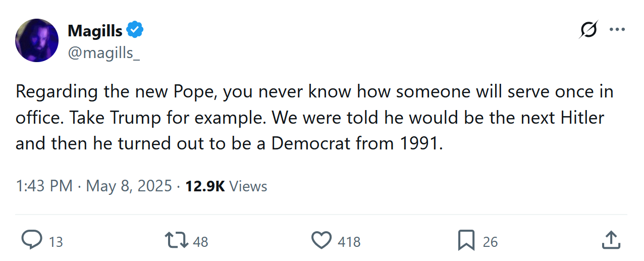Viewport: 644px width, 261px height.
Task: Click the 26 bookmarks count
Action: pos(490,242)
